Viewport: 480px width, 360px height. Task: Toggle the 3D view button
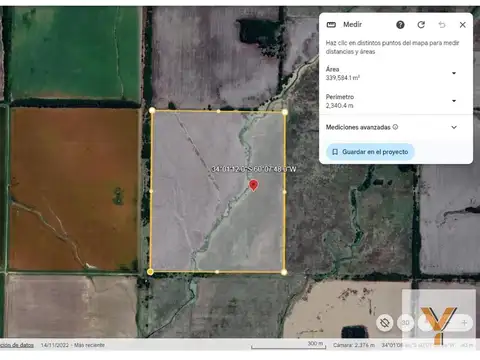point(405,323)
